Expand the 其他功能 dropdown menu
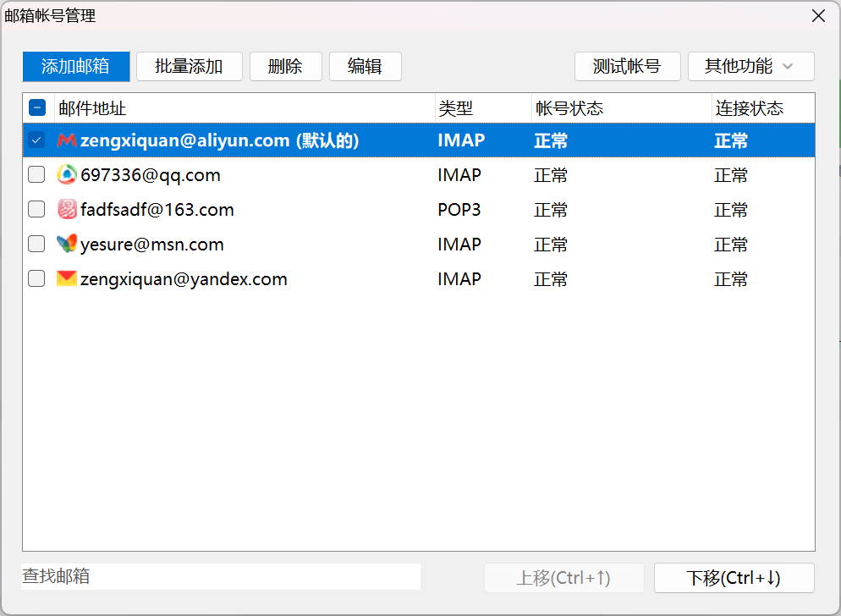 (x=751, y=67)
